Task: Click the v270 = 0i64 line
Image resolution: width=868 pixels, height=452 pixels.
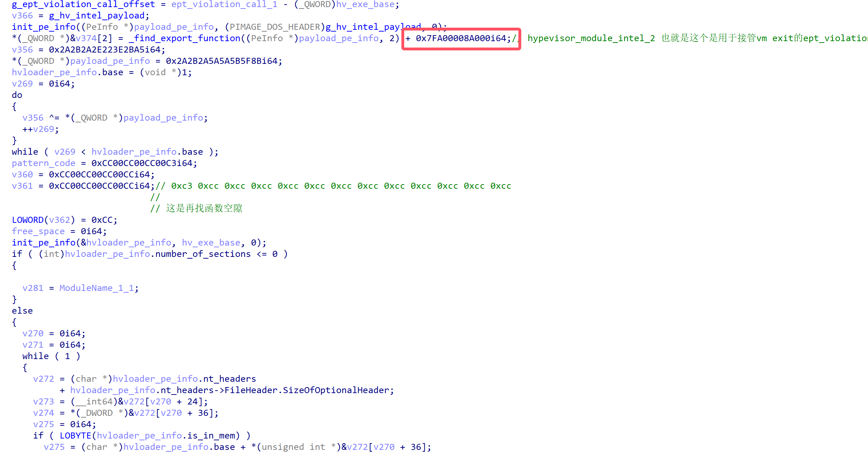Action: (54, 334)
